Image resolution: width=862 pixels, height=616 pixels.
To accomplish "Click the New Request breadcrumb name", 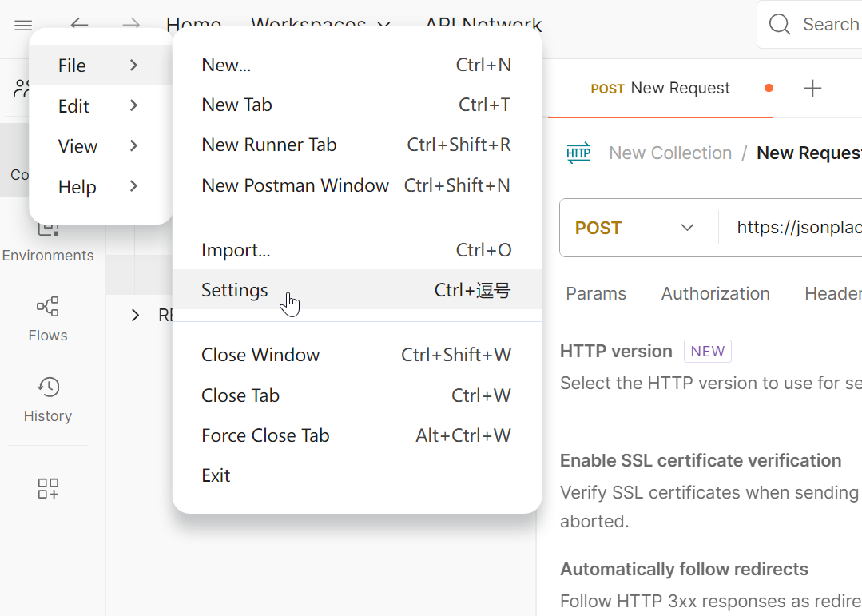I will pyautogui.click(x=808, y=153).
